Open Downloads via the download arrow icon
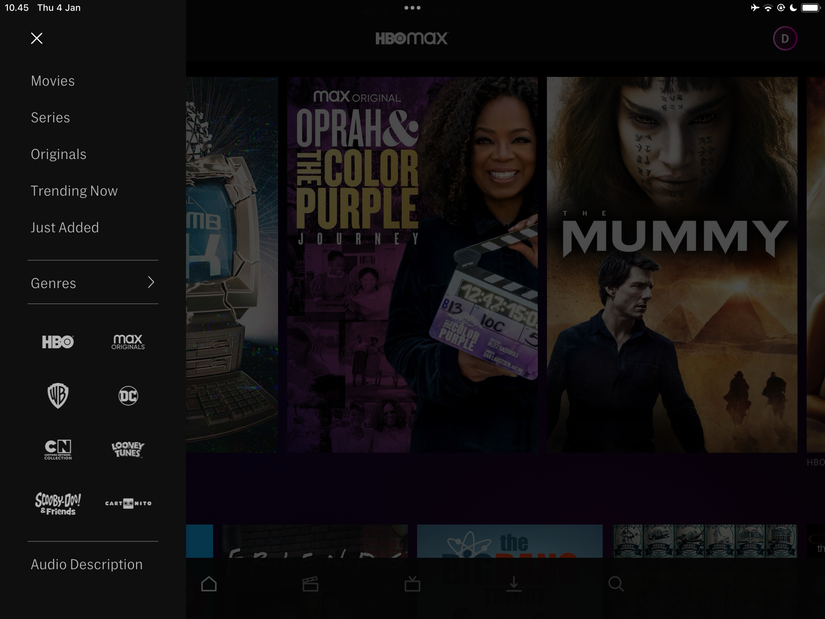Image resolution: width=825 pixels, height=619 pixels. [513, 583]
